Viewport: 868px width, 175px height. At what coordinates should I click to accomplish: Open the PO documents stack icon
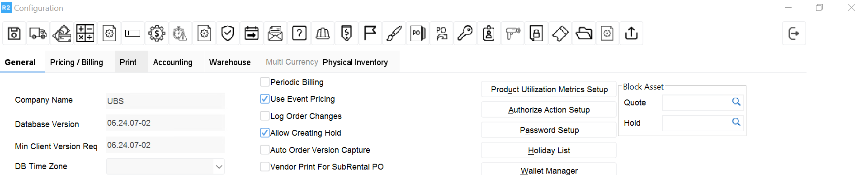[x=418, y=33]
